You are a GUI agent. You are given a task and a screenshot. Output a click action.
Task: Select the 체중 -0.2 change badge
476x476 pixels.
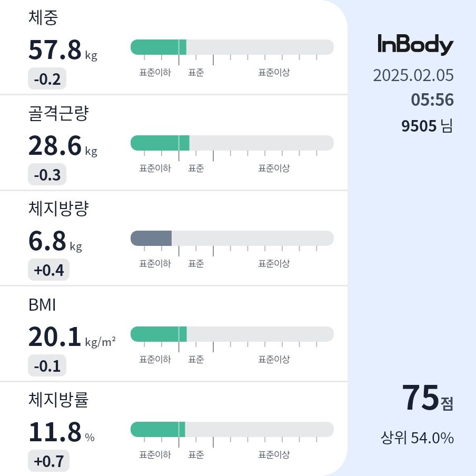click(47, 78)
